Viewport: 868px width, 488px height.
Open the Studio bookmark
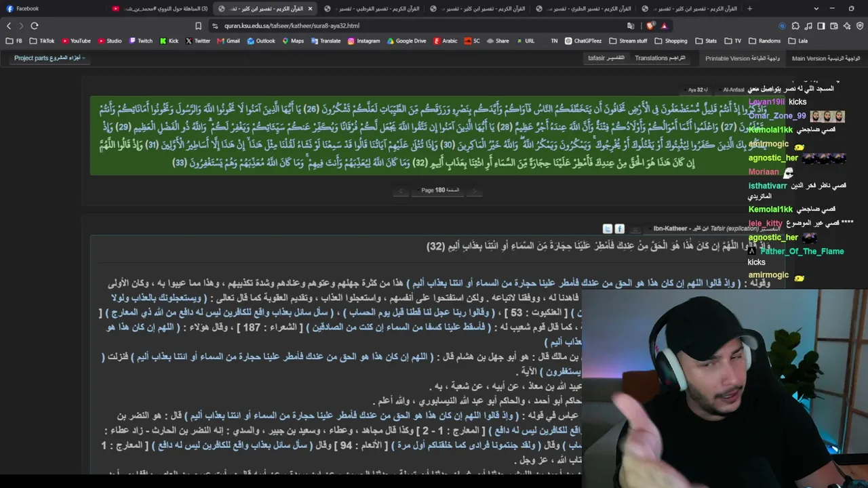point(109,41)
